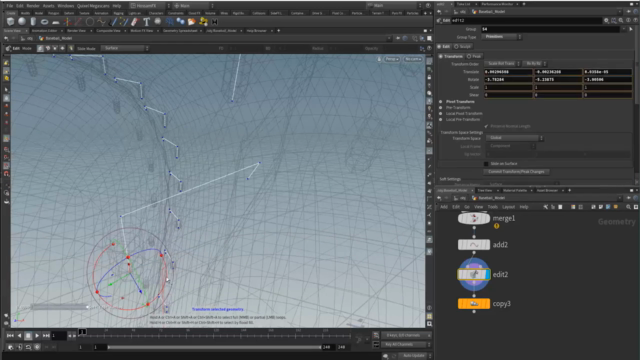
Task: Select the copy3 node
Action: [x=473, y=304]
